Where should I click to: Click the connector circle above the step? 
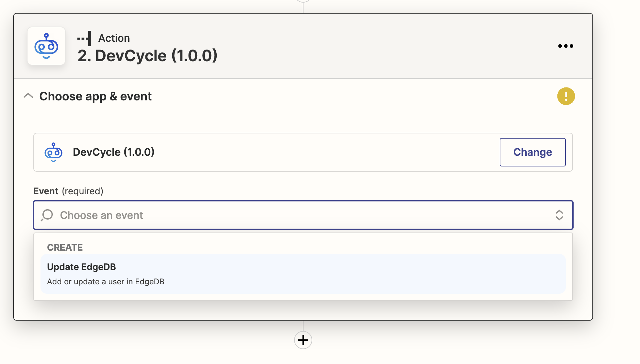[x=303, y=1]
